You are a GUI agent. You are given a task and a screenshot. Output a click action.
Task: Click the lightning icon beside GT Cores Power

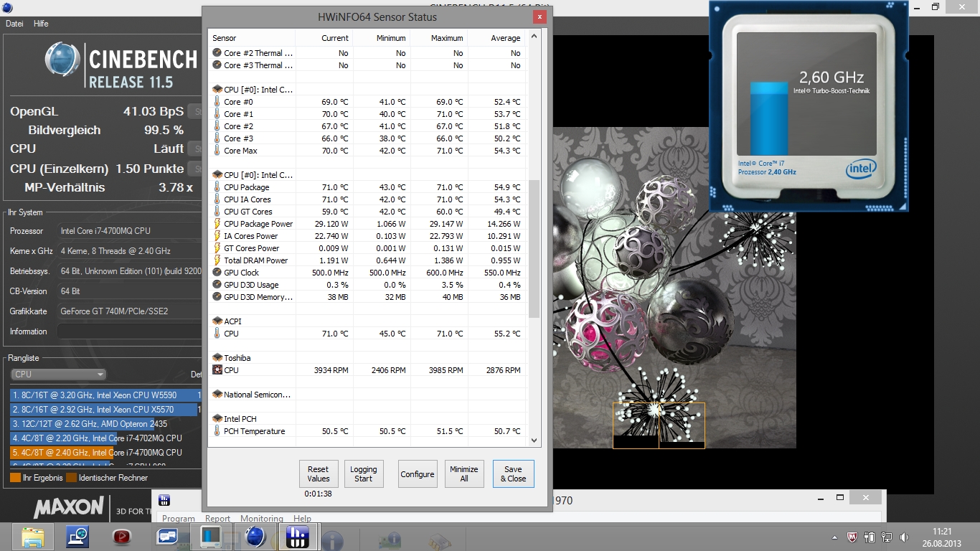point(217,248)
